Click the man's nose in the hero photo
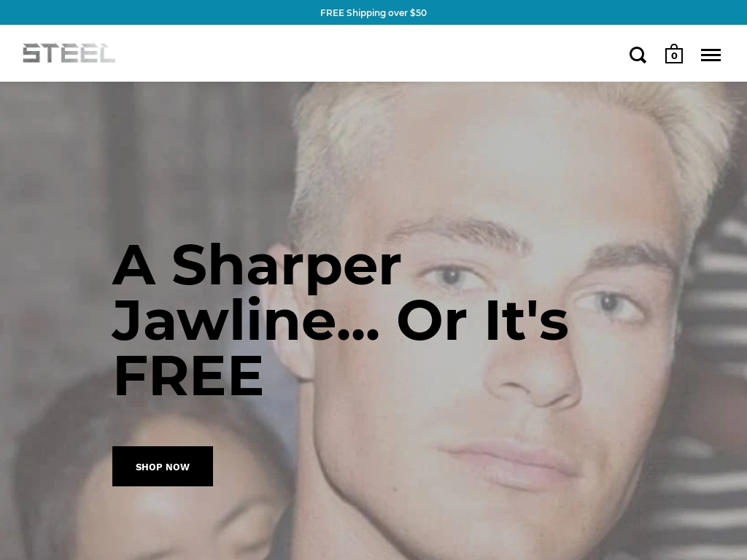The height and width of the screenshot is (560, 747). point(533,371)
